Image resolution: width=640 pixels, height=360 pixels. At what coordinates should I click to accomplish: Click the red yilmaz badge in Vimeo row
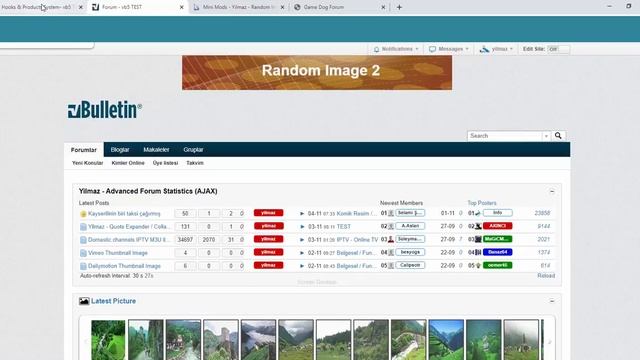(x=268, y=252)
